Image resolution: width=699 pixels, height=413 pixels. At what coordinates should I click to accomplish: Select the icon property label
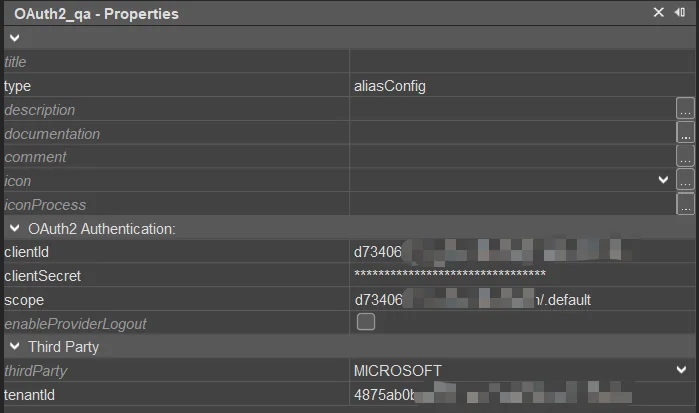click(18, 181)
